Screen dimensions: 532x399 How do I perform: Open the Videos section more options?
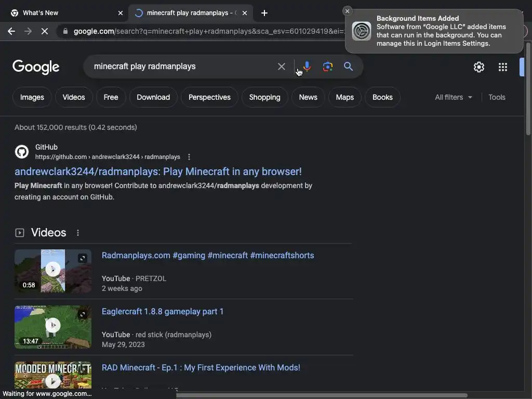[78, 233]
